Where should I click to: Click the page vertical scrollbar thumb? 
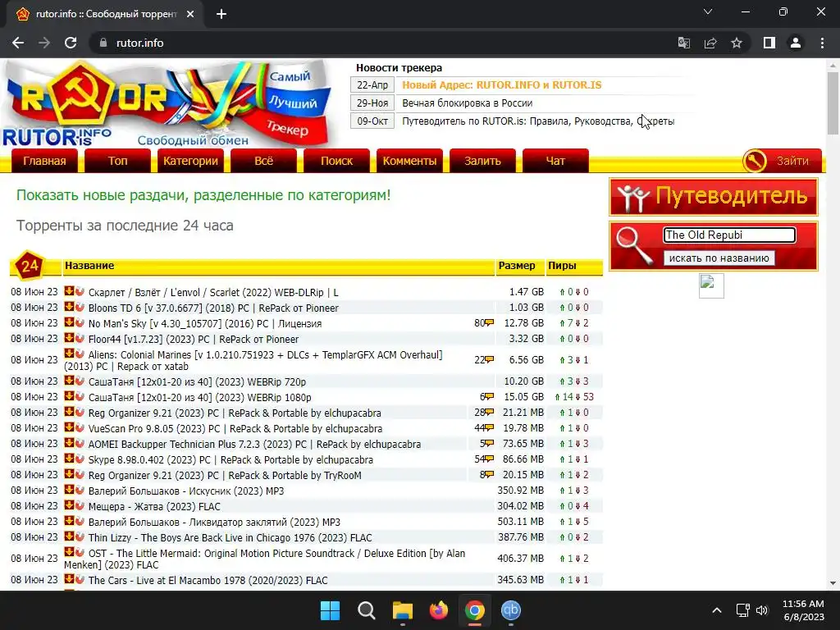coord(833,103)
